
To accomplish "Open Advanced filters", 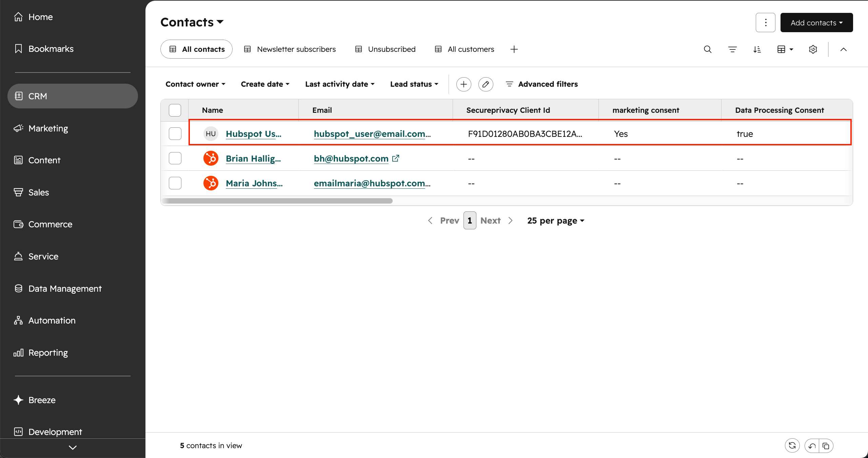I will click(x=542, y=84).
